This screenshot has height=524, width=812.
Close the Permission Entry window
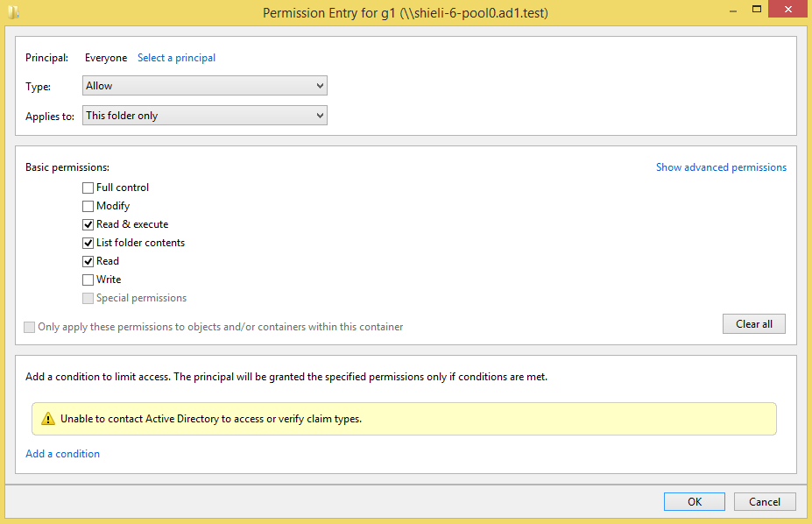788,10
